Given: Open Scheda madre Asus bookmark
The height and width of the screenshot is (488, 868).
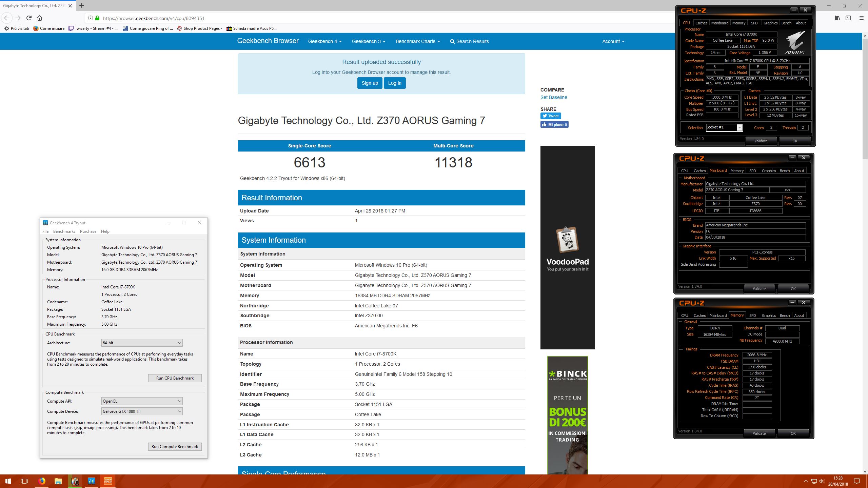Looking at the screenshot, I should coord(251,28).
